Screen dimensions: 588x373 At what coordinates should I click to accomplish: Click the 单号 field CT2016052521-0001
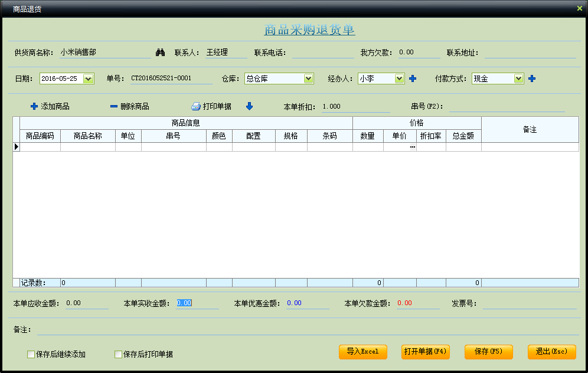point(171,78)
